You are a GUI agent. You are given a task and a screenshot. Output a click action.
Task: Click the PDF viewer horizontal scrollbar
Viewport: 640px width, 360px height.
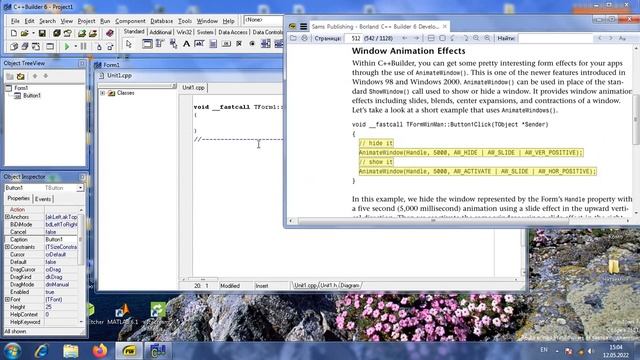coord(459,220)
